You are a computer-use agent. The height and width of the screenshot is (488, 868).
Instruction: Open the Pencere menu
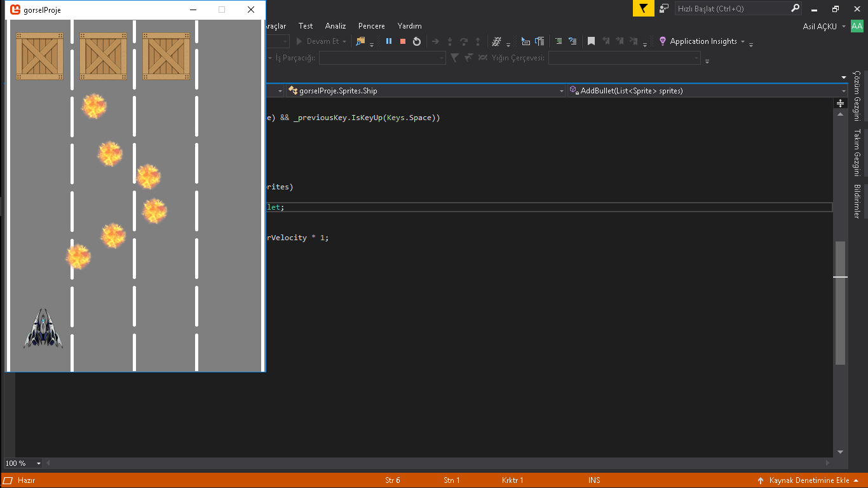pos(372,26)
